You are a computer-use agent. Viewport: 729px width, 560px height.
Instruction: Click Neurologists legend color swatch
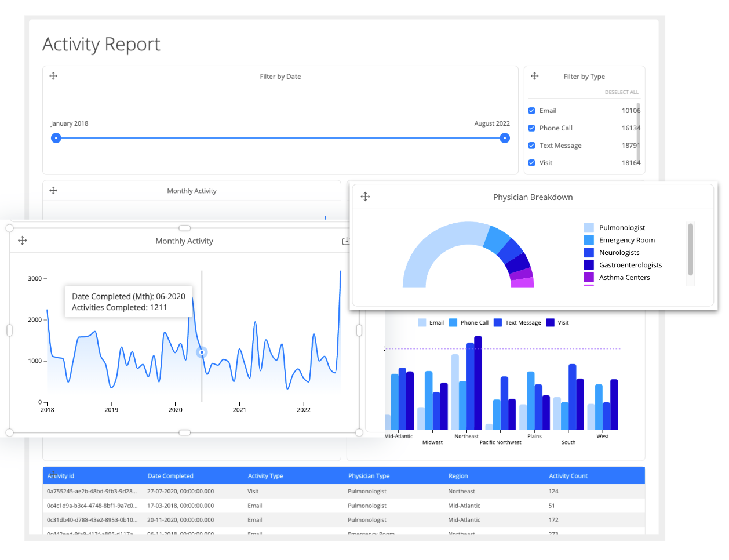click(x=589, y=253)
